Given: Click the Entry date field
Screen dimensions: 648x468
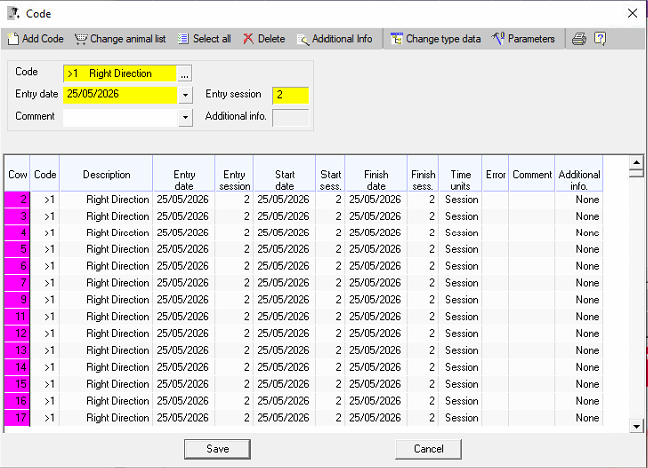Looking at the screenshot, I should pyautogui.click(x=120, y=95).
